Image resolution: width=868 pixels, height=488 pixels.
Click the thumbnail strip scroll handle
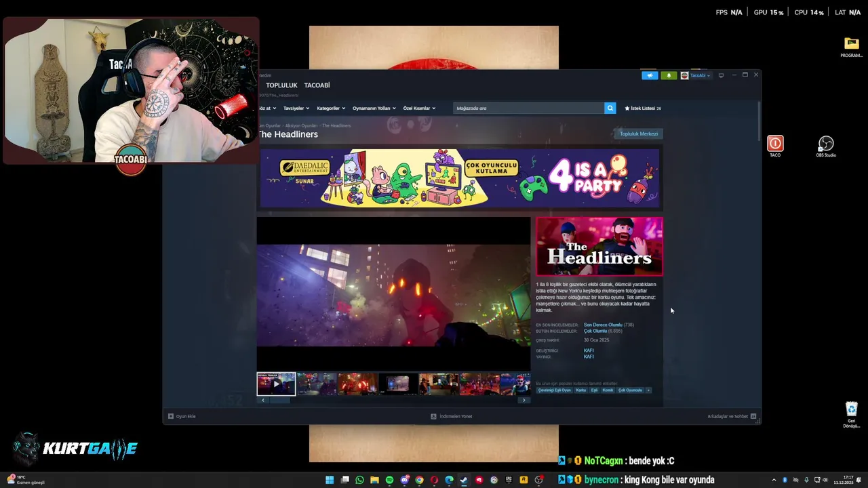pos(280,401)
